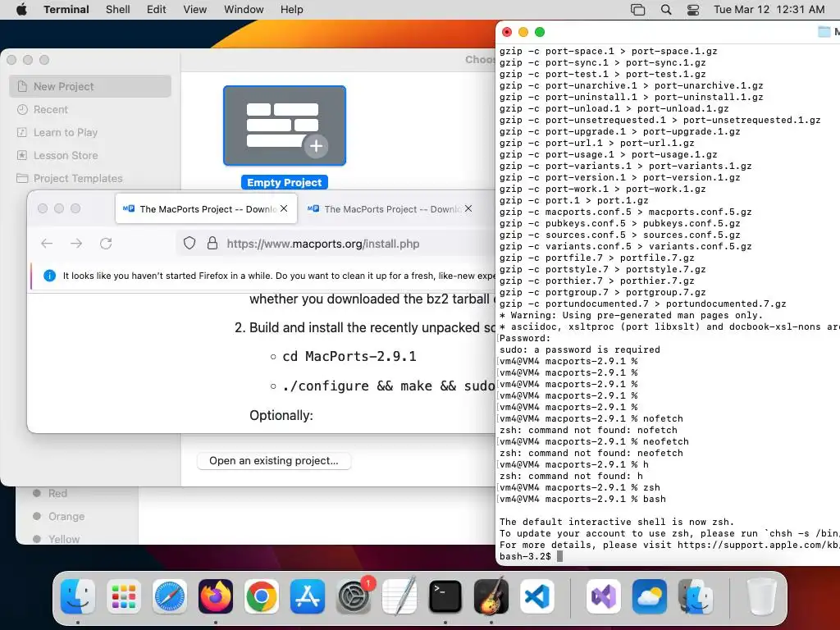This screenshot has width=840, height=630.
Task: Open the Terminal menu in menu bar
Action: pyautogui.click(x=66, y=10)
